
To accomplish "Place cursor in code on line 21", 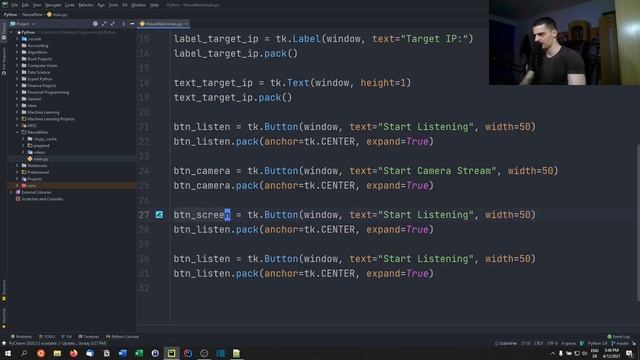I will click(x=354, y=127).
